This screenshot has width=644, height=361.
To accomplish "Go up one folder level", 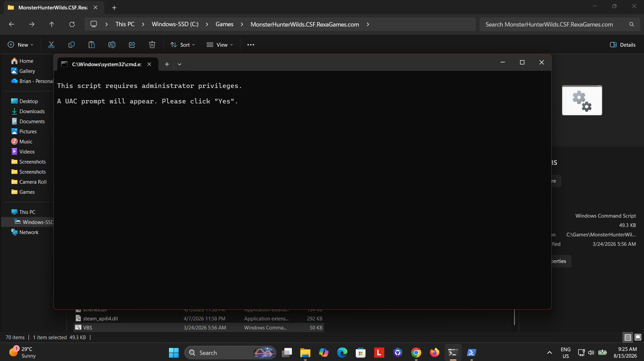I will 52,24.
